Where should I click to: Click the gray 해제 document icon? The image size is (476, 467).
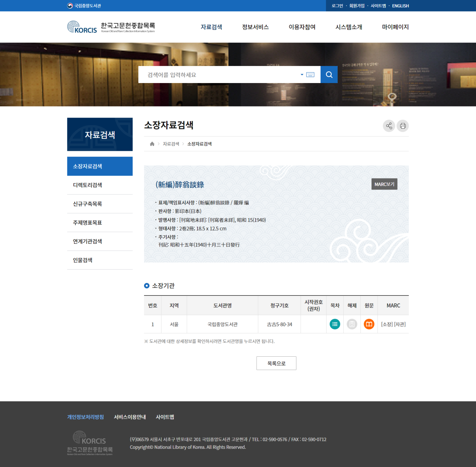[x=352, y=324]
